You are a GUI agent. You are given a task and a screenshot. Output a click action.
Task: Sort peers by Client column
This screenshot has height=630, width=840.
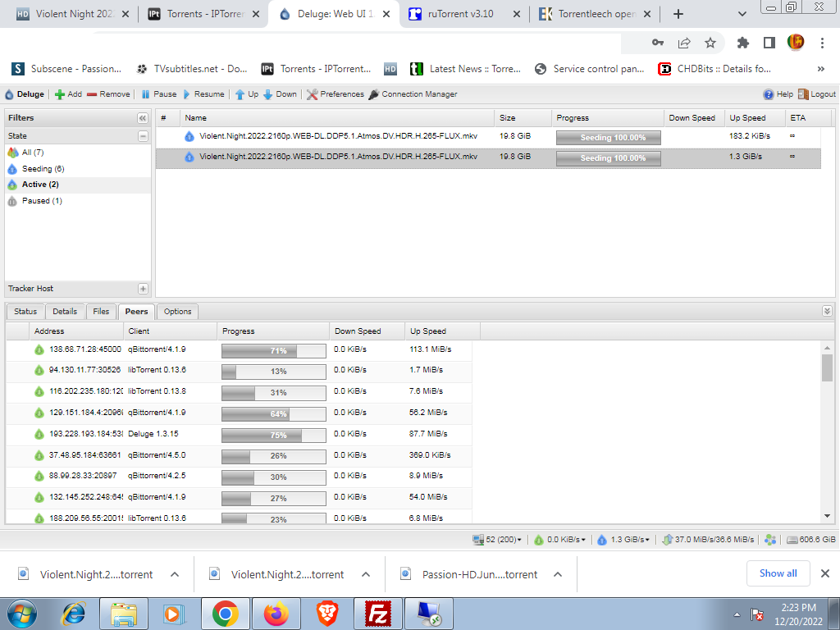click(171, 331)
